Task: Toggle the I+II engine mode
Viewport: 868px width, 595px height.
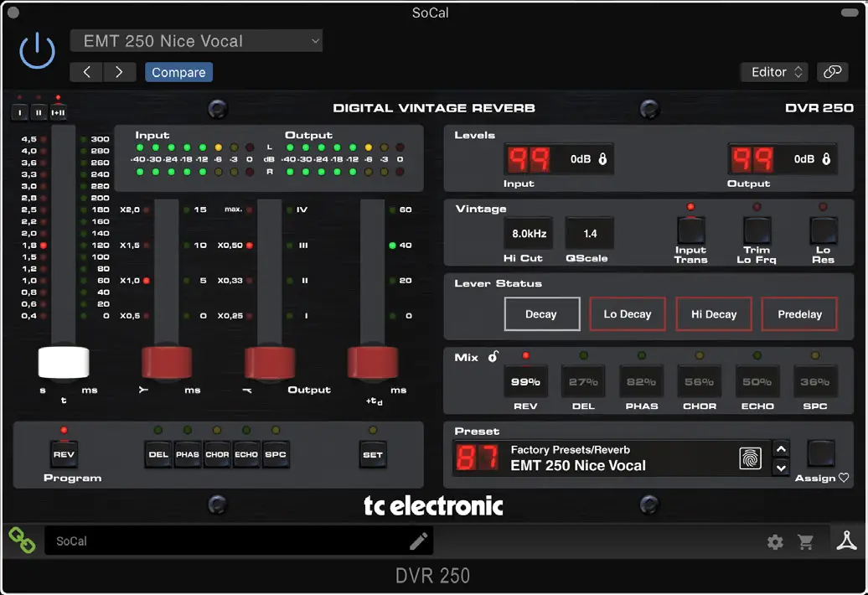Action: point(59,111)
